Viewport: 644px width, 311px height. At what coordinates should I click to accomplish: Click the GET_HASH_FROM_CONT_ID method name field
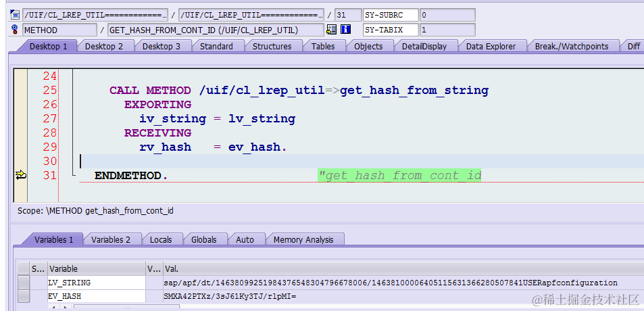tap(216, 30)
